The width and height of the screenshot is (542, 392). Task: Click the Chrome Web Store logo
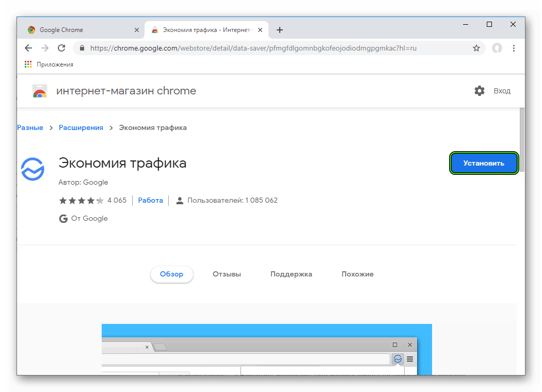40,91
